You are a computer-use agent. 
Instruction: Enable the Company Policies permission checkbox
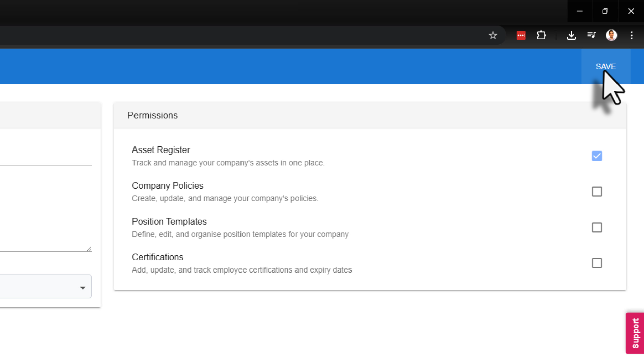click(597, 192)
